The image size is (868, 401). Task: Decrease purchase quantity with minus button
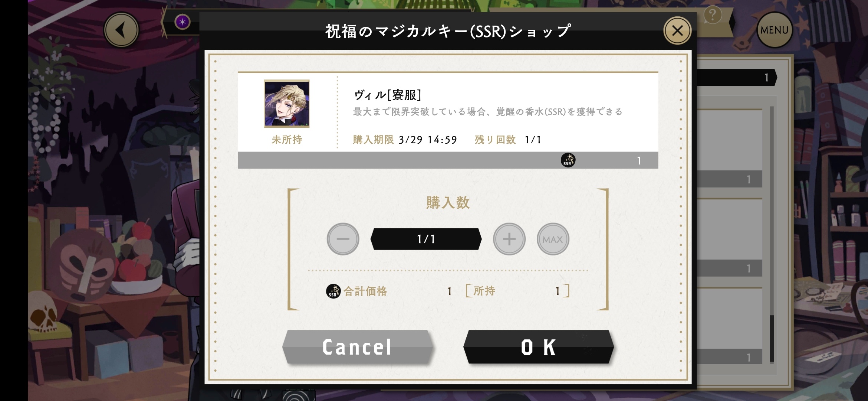343,239
